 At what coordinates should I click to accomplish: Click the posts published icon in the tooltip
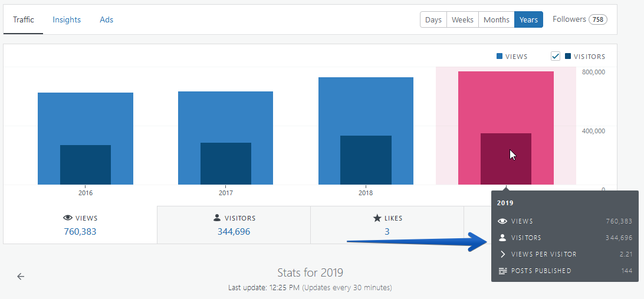pyautogui.click(x=502, y=271)
